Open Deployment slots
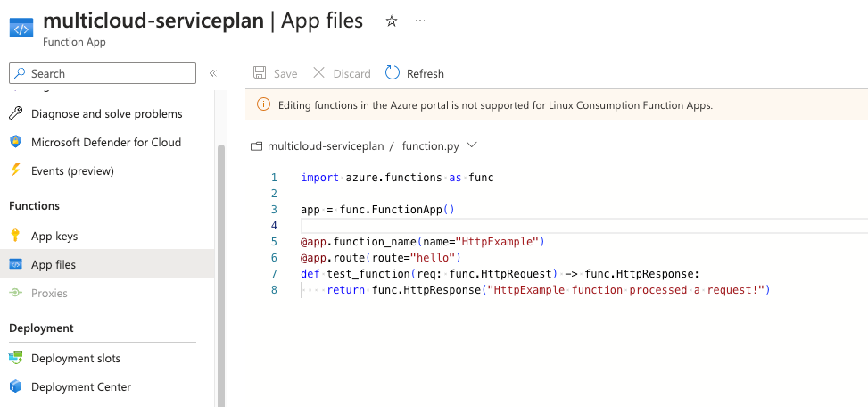This screenshot has height=407, width=868. coord(76,358)
